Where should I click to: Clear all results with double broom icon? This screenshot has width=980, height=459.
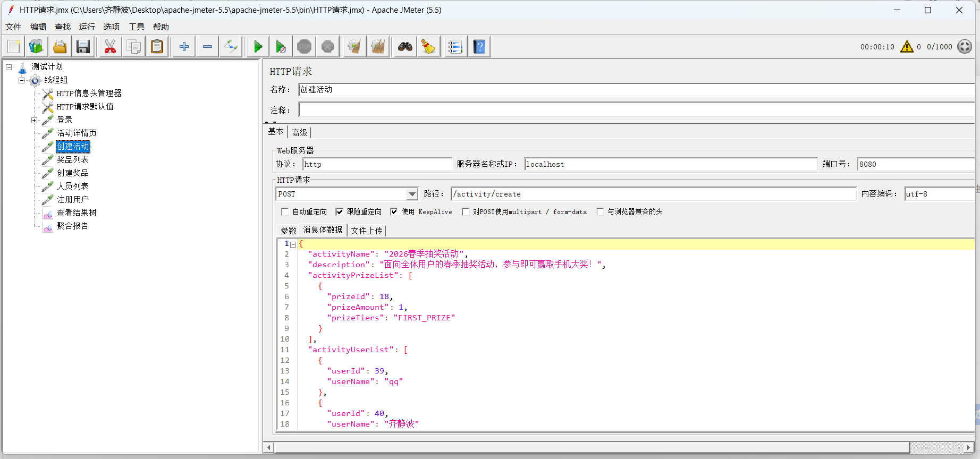(x=378, y=47)
